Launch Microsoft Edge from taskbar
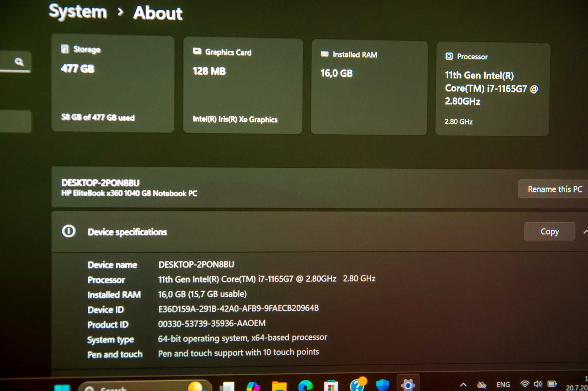Viewport: 588px width, 391px height. coord(305,385)
